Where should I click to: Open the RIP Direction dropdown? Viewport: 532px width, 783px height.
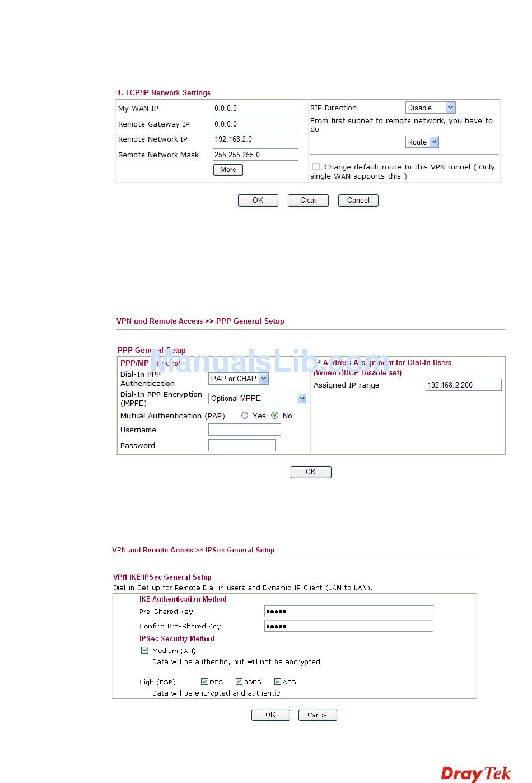430,108
